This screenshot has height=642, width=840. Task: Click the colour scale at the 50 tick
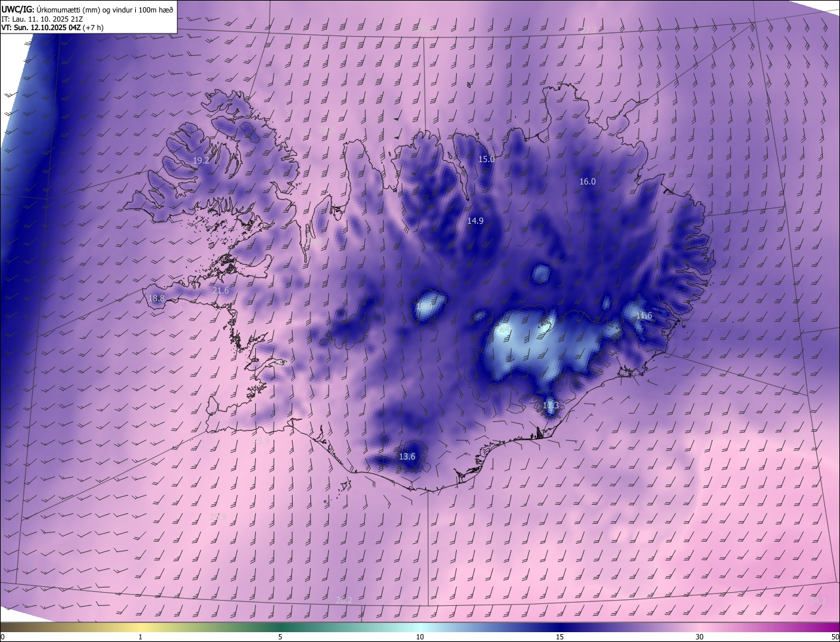point(835,637)
